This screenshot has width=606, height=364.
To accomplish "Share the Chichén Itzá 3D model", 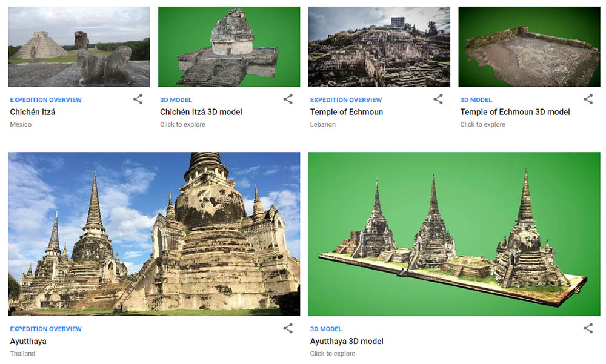I will coord(288,99).
